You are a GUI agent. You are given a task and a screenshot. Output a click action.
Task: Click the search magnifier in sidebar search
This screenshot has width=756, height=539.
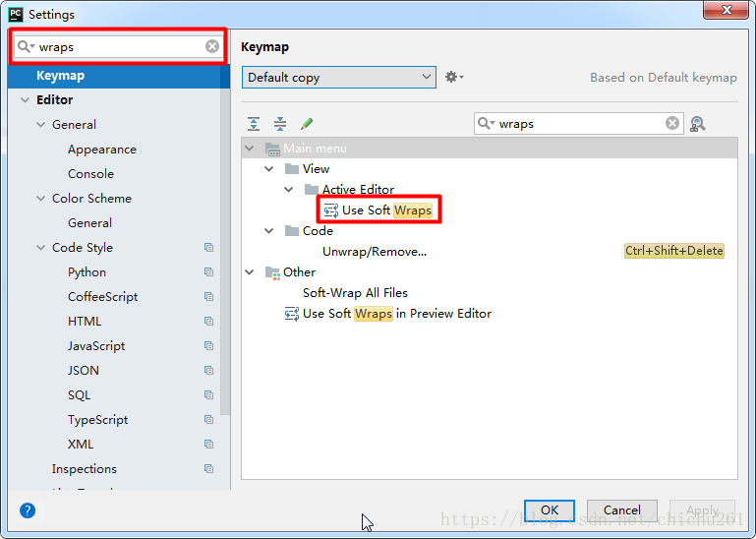pyautogui.click(x=26, y=46)
